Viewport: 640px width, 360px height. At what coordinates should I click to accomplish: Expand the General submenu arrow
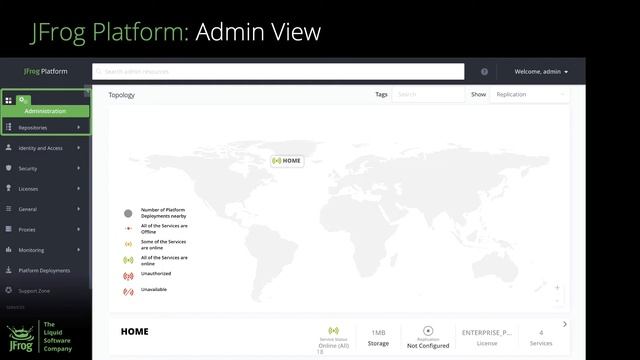tap(78, 209)
